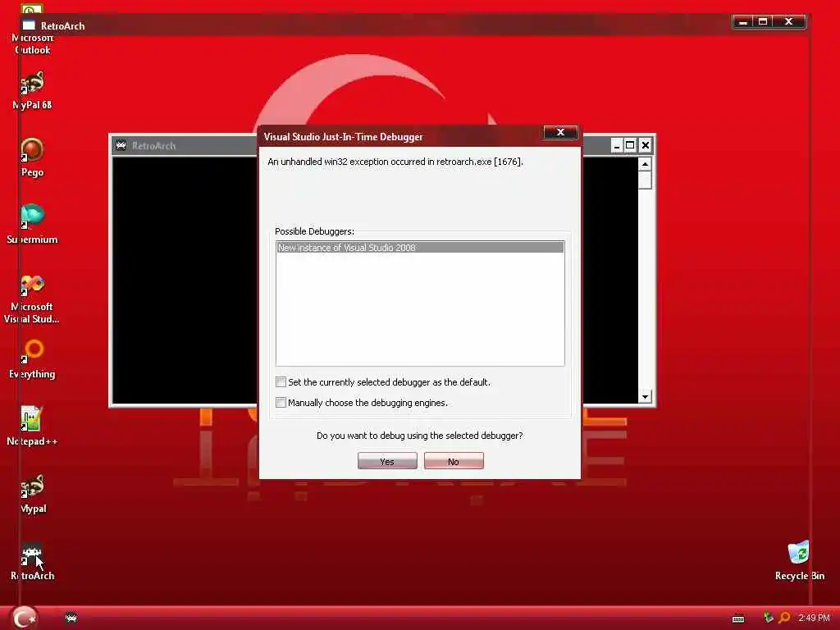This screenshot has height=630, width=840.
Task: Maximize the inner RetroArch window
Action: point(631,146)
